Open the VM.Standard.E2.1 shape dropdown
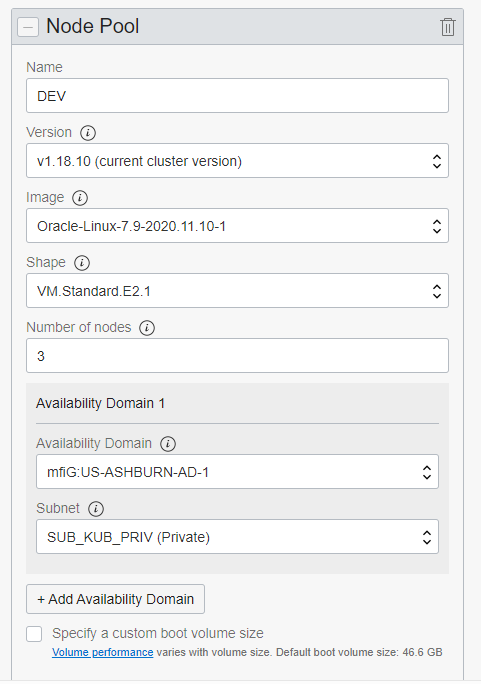The image size is (481, 684). [x=237, y=291]
